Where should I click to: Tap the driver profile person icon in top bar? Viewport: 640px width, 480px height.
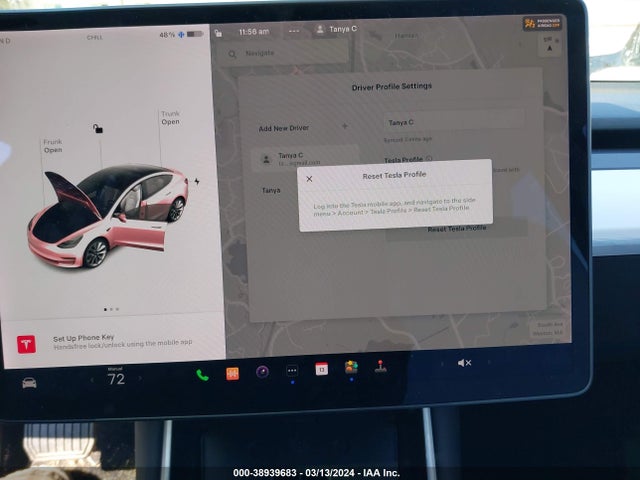pos(320,29)
